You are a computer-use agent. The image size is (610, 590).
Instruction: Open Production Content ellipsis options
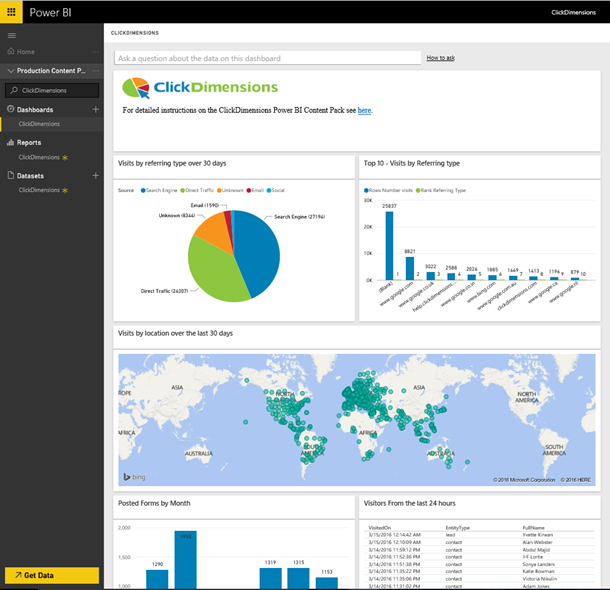tap(96, 71)
